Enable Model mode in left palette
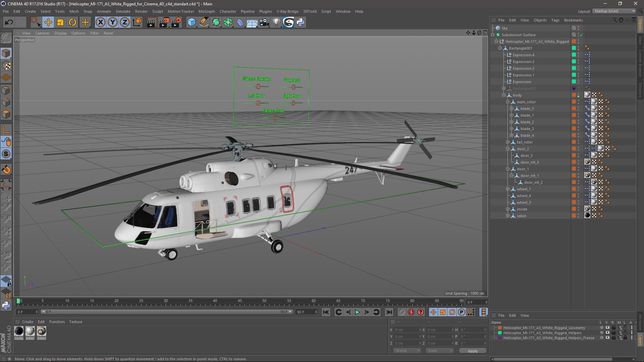644x362 pixels. tap(6, 54)
